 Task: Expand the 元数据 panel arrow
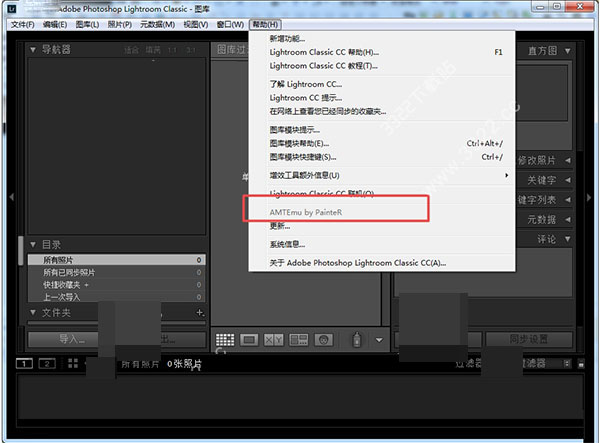point(568,219)
